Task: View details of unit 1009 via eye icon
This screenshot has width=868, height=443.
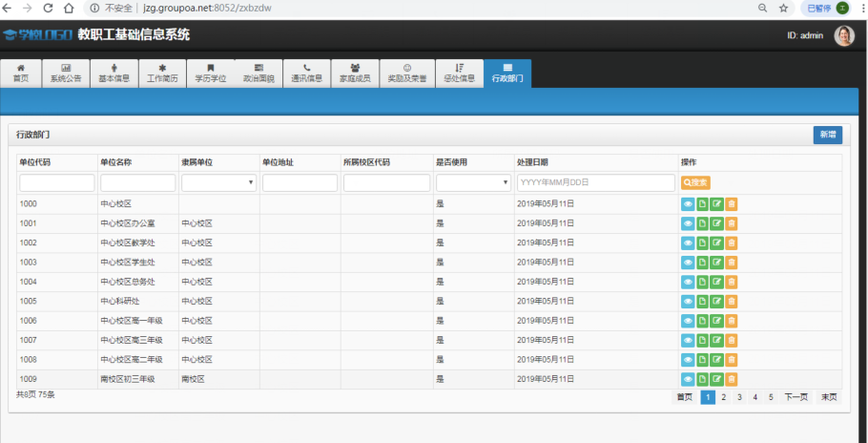Action: tap(688, 379)
